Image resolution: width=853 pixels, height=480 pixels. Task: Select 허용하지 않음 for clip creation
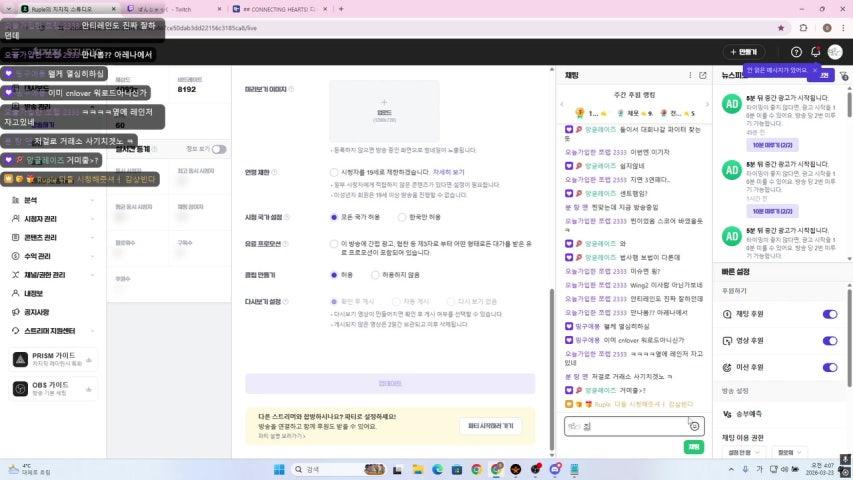[375, 275]
